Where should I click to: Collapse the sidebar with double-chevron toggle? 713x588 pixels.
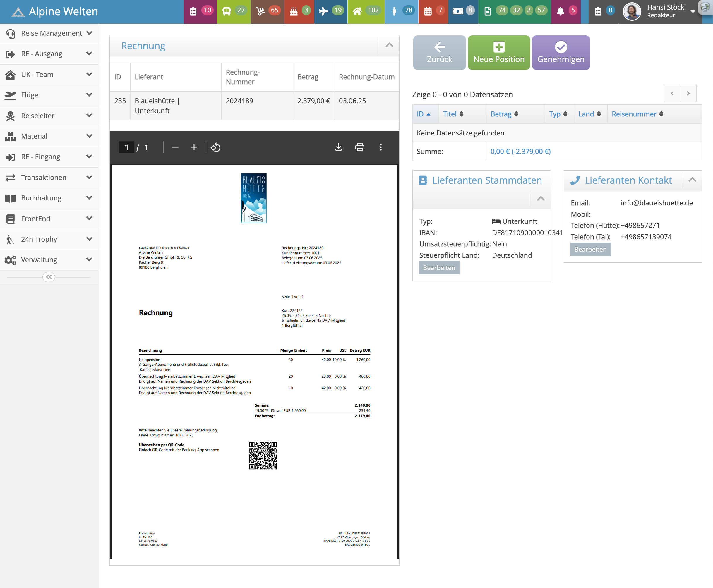coord(49,277)
